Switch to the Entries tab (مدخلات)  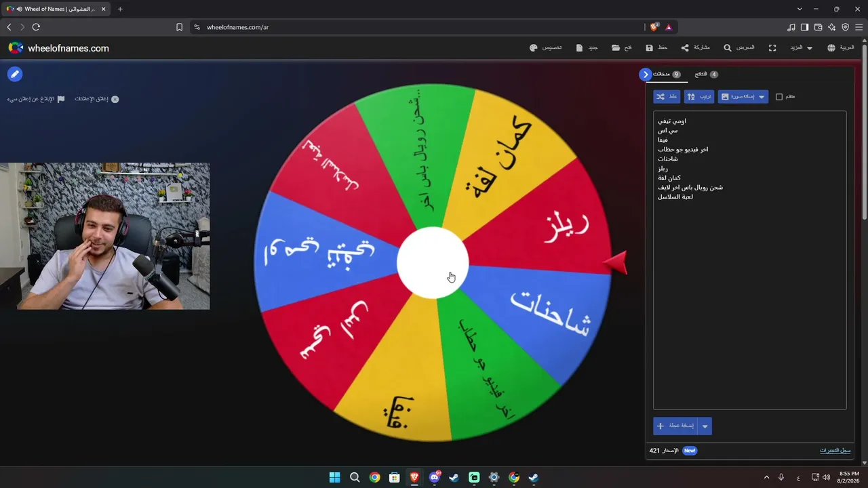666,75
